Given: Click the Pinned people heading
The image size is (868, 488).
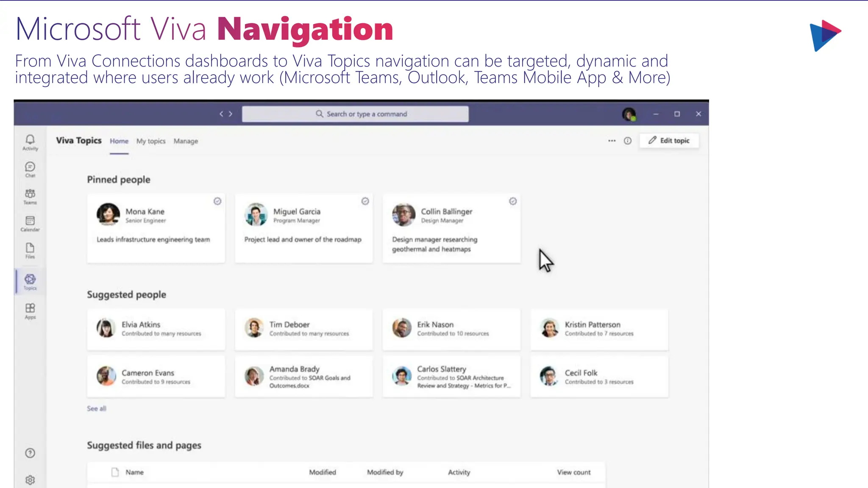Looking at the screenshot, I should pyautogui.click(x=119, y=180).
